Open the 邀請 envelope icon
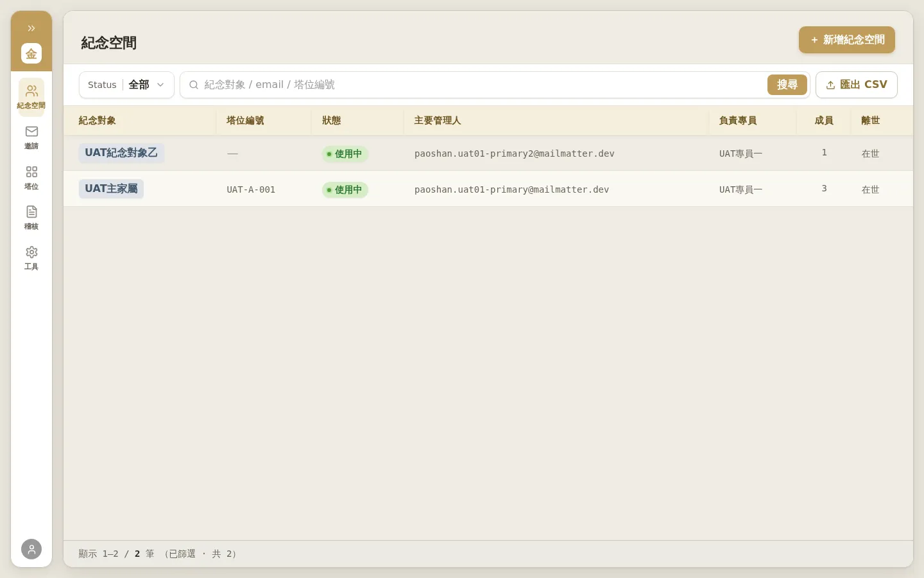This screenshot has width=924, height=578. (x=31, y=137)
